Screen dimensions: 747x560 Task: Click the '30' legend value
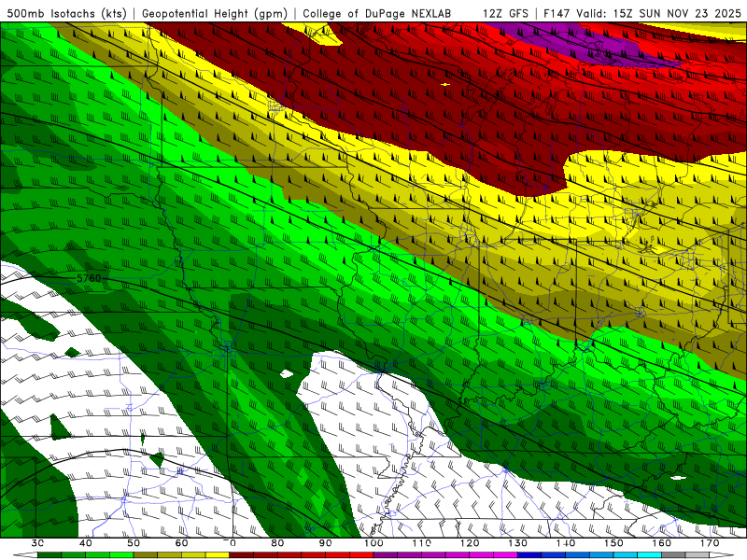click(x=37, y=543)
